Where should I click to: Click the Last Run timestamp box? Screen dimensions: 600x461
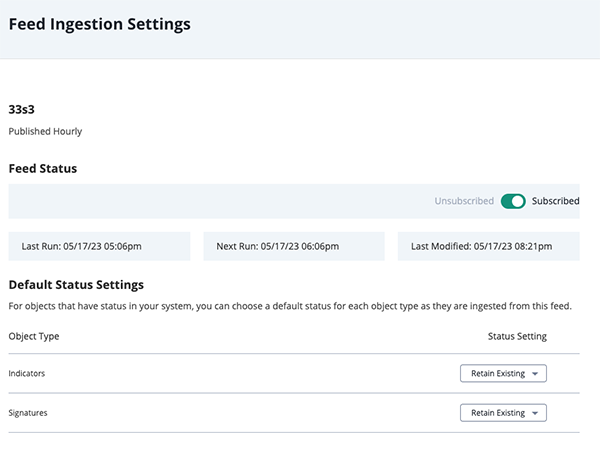[99, 246]
